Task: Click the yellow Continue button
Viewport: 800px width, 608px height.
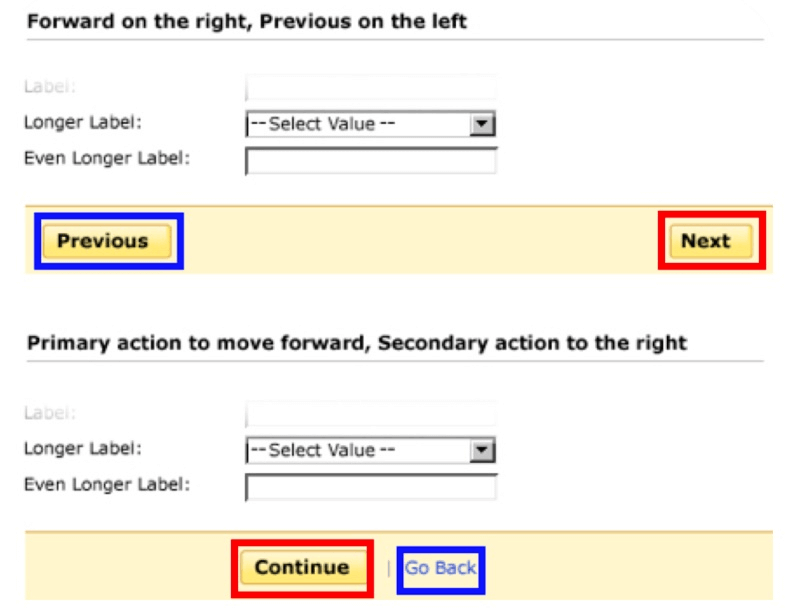Action: click(x=301, y=567)
